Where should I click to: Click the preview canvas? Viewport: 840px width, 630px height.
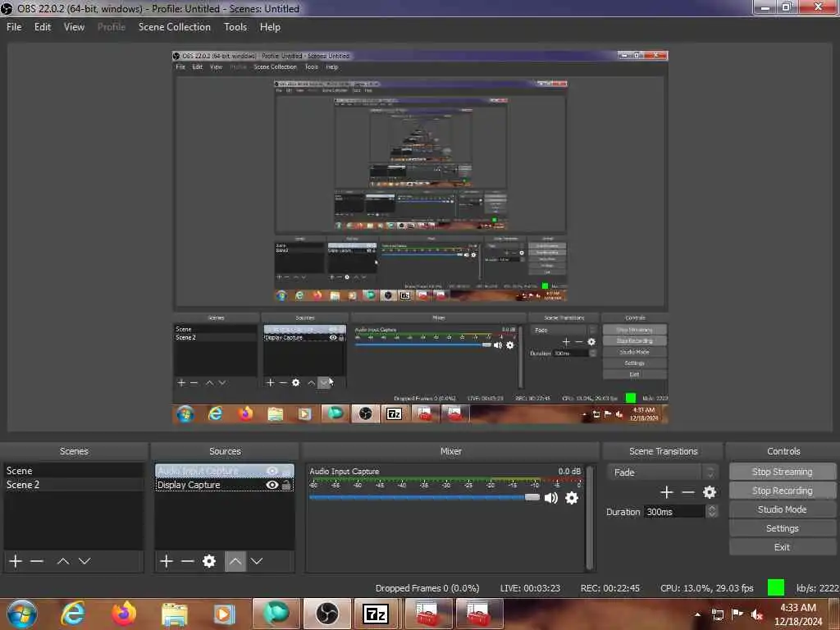pos(420,237)
